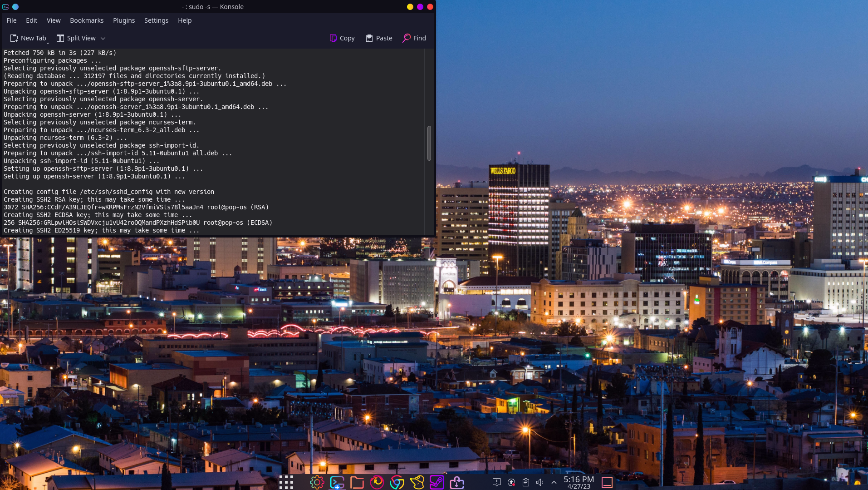This screenshot has height=490, width=868.
Task: Expand the Split View dropdown arrow
Action: pyautogui.click(x=103, y=39)
